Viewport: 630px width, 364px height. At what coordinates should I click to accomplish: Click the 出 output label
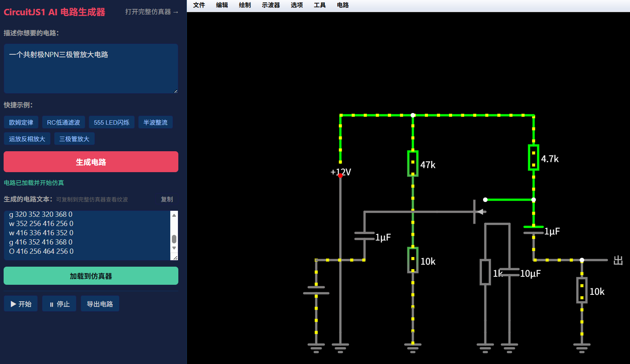618,260
